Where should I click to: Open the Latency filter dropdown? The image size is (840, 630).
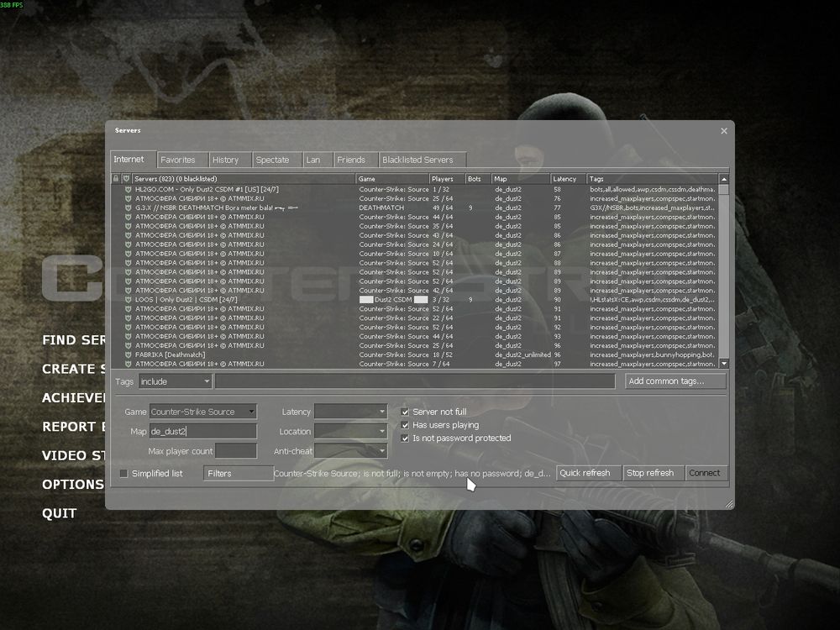click(x=350, y=412)
